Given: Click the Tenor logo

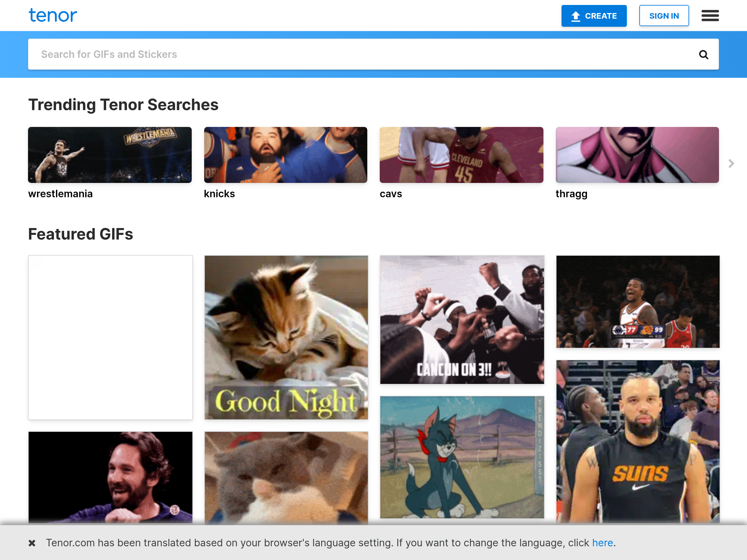Looking at the screenshot, I should tap(53, 16).
